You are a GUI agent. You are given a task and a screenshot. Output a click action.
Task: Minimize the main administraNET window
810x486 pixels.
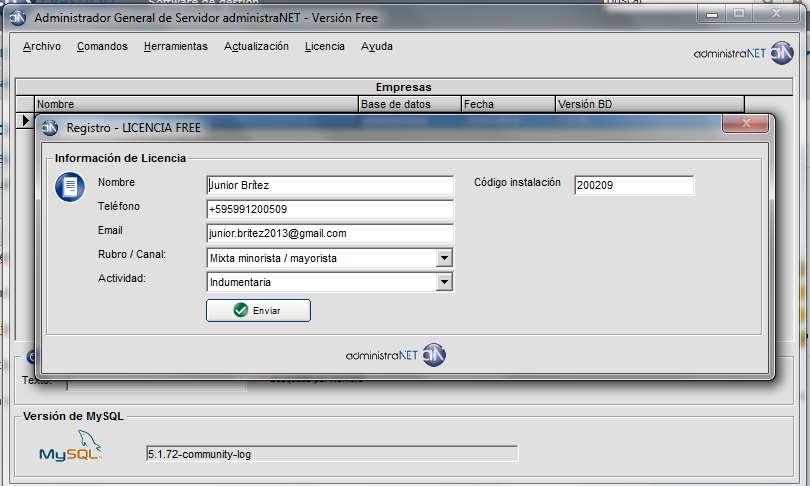pos(712,14)
